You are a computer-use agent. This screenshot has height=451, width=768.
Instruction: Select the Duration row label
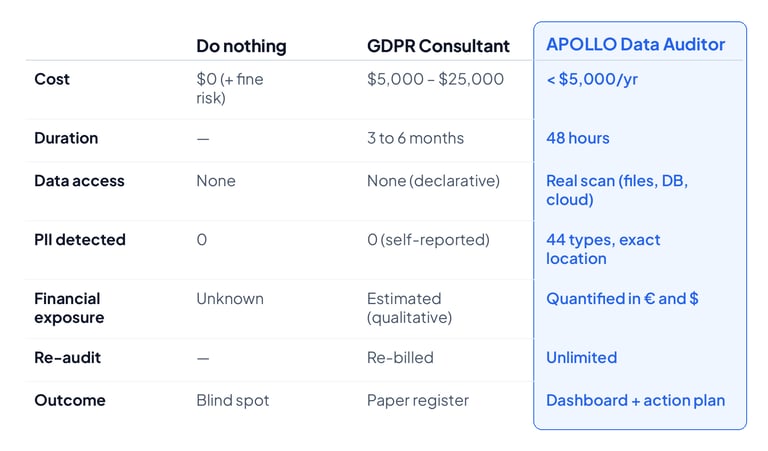[x=65, y=138]
